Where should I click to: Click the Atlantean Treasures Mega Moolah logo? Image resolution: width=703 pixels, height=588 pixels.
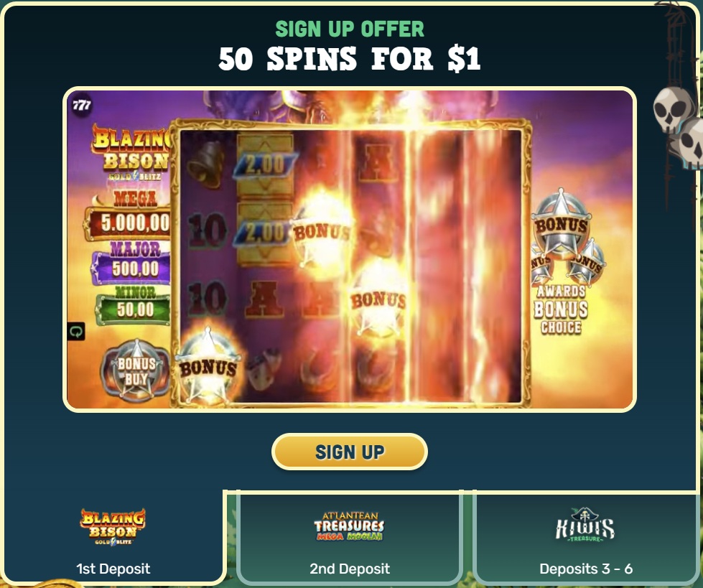click(349, 526)
